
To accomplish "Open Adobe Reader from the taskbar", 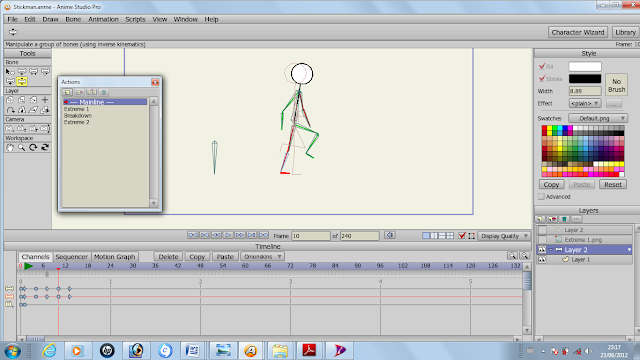I will 309,351.
